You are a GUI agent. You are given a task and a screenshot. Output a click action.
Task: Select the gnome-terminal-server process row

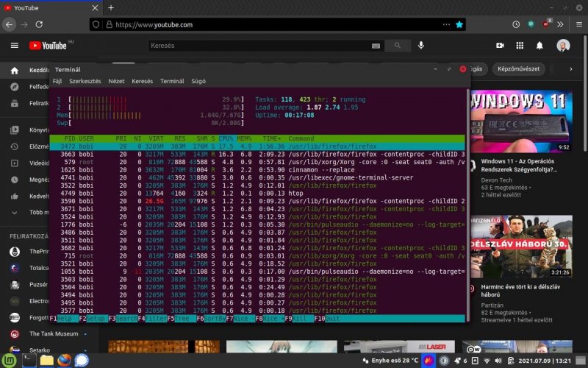pos(257,177)
